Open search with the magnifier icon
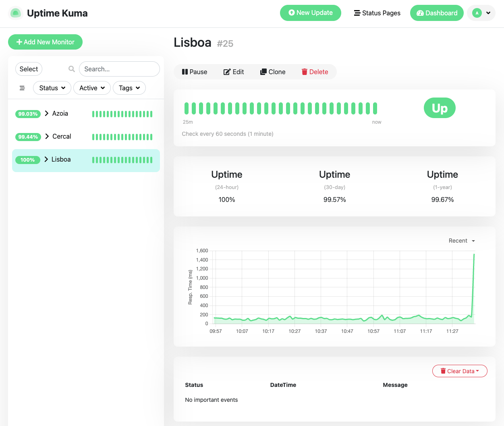This screenshot has height=426, width=504. point(71,69)
